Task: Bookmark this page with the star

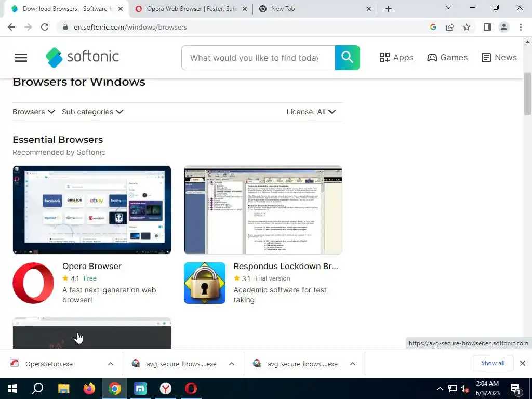Action: tap(467, 27)
